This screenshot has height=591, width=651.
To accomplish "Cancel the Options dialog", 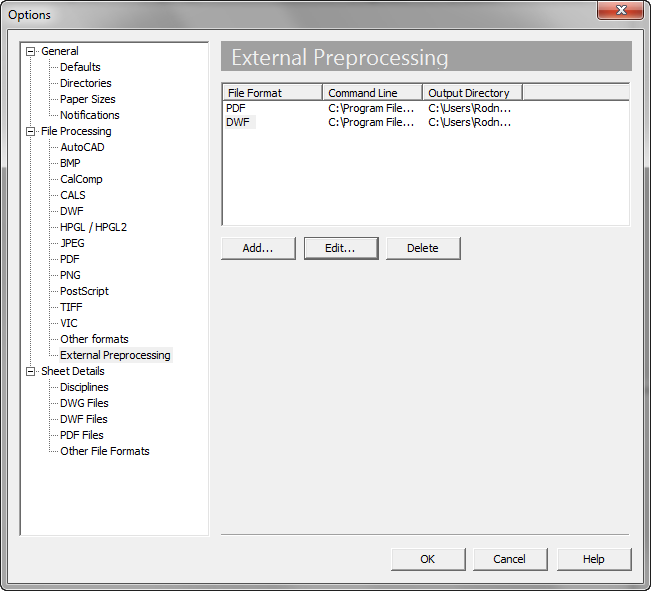I will point(510,559).
